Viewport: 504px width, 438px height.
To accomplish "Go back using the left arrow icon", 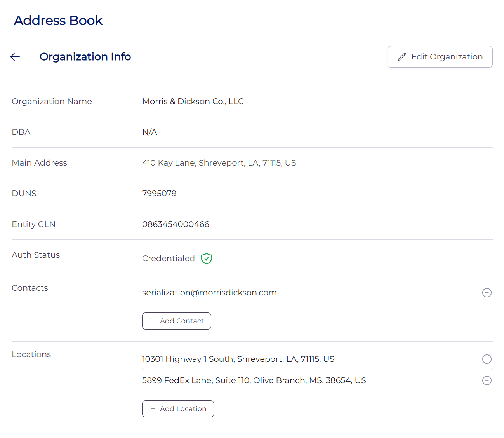I will [x=15, y=57].
